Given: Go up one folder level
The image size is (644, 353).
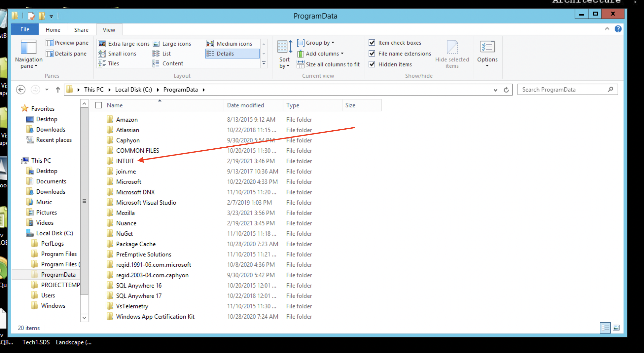Looking at the screenshot, I should [58, 90].
